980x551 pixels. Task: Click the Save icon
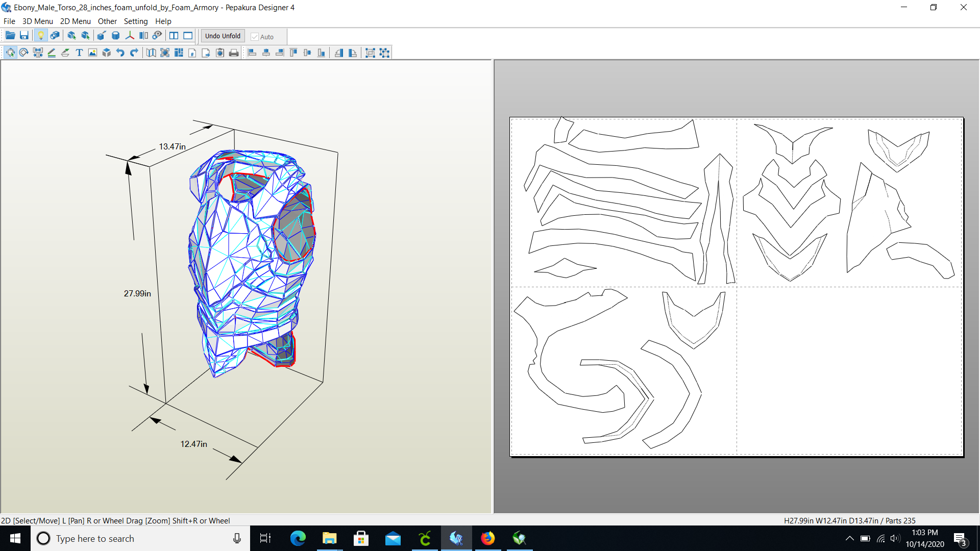[x=23, y=35]
